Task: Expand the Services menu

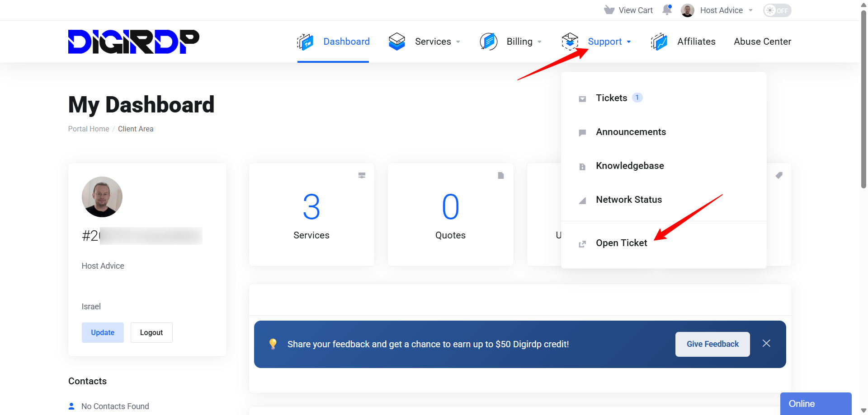Action: pyautogui.click(x=437, y=42)
